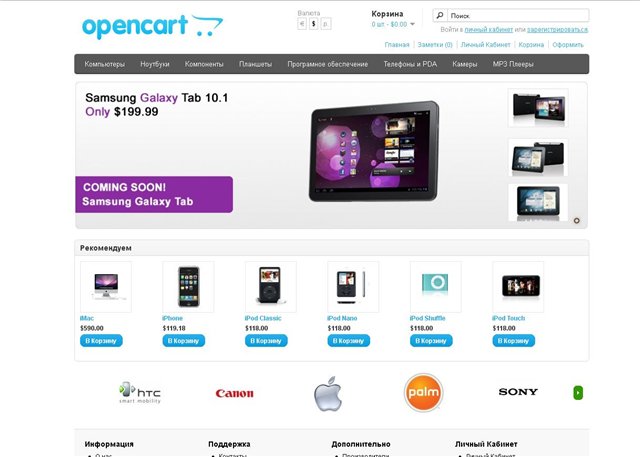Open the Компоненты category menu
The width and height of the screenshot is (640, 457).
coord(204,64)
